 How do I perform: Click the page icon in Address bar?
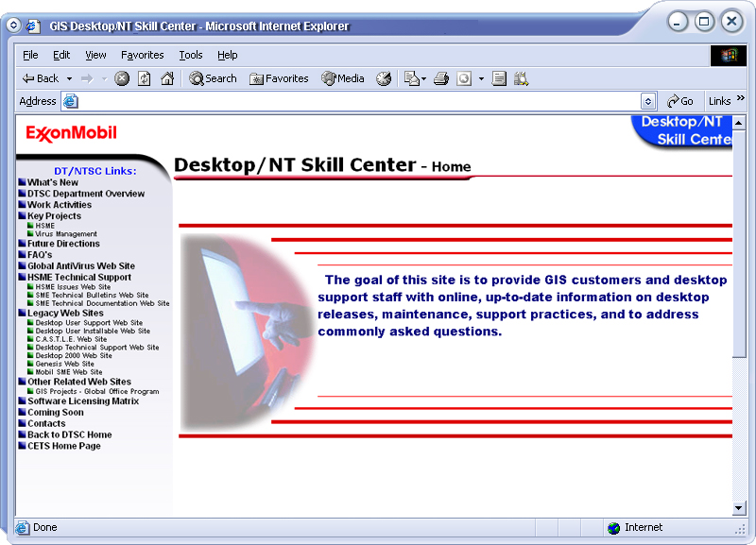71,101
